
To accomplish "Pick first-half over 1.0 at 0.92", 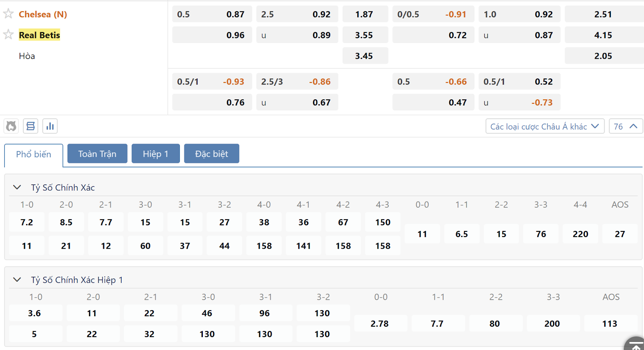I will coord(519,14).
